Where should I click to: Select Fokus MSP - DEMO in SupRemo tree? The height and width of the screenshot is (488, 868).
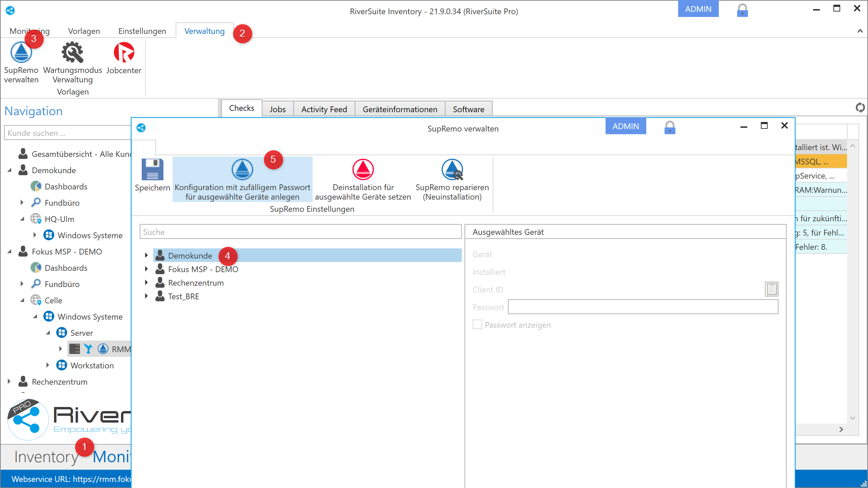[x=203, y=269]
